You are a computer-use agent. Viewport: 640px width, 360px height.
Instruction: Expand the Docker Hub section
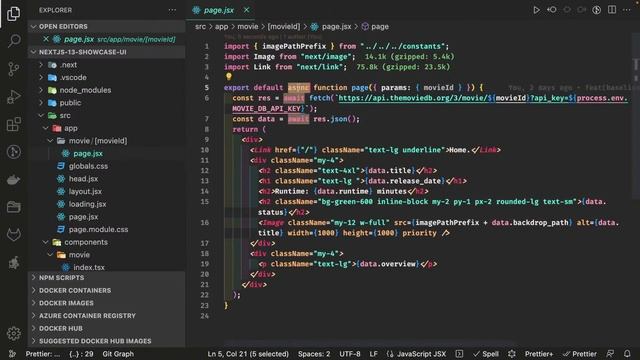[x=107, y=328]
